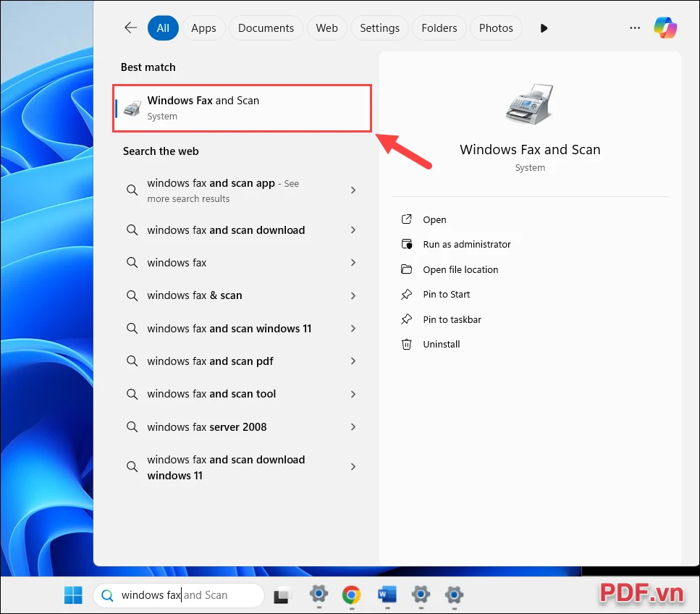Switch to the Web filter tab

[326, 28]
